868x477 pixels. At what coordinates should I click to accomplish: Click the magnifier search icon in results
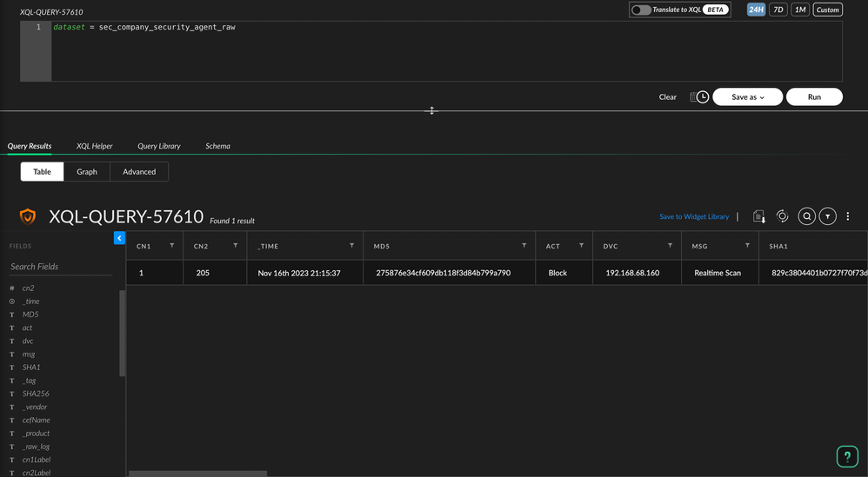click(x=807, y=216)
